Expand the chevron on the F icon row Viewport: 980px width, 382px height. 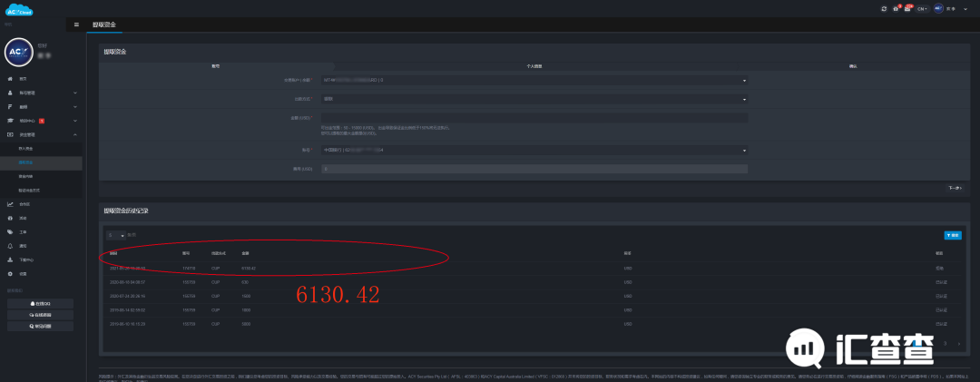[x=75, y=107]
